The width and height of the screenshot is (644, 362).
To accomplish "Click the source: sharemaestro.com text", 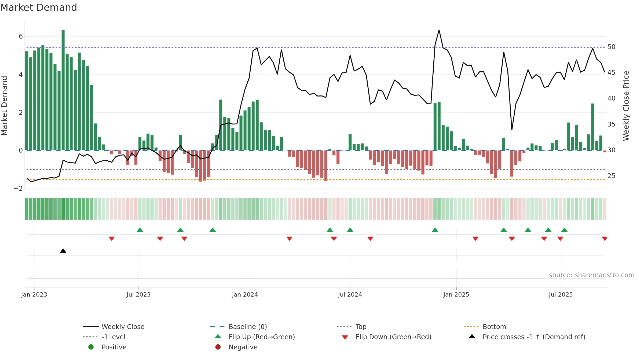I will (592, 275).
